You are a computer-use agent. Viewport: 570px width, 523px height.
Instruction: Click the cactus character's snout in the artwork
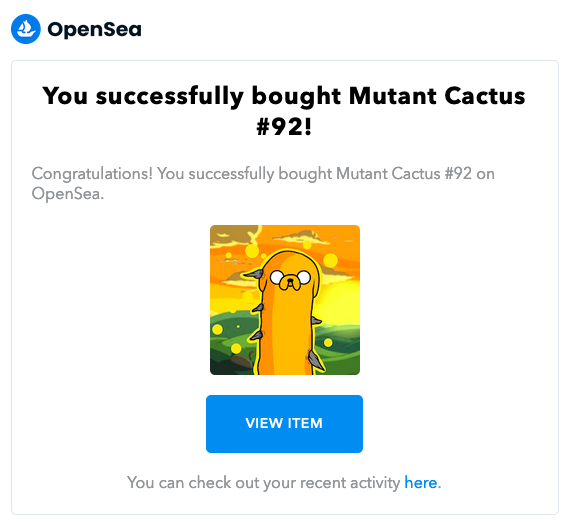[289, 283]
